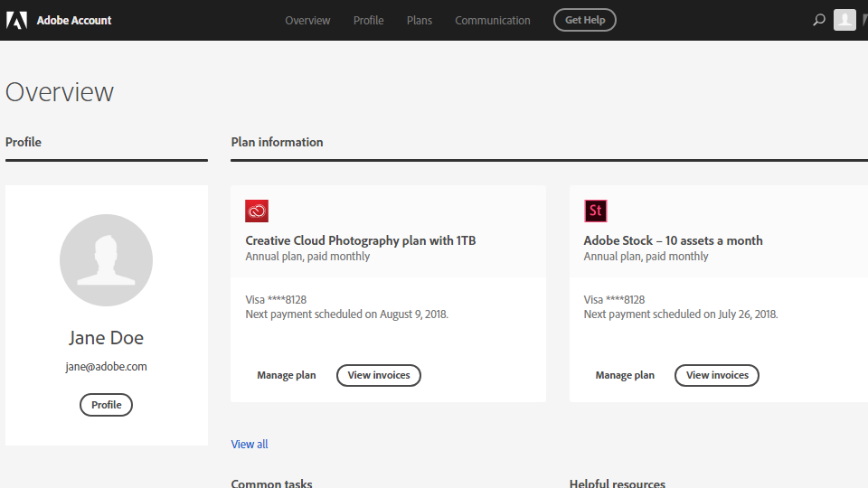Open the Plans navigation tab
Image resolution: width=868 pixels, height=488 pixels.
pyautogui.click(x=420, y=20)
